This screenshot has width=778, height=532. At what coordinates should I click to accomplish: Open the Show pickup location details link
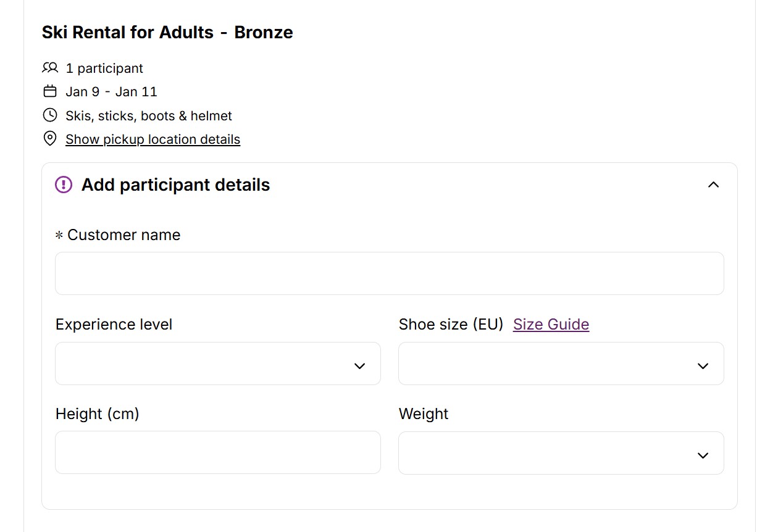[153, 139]
